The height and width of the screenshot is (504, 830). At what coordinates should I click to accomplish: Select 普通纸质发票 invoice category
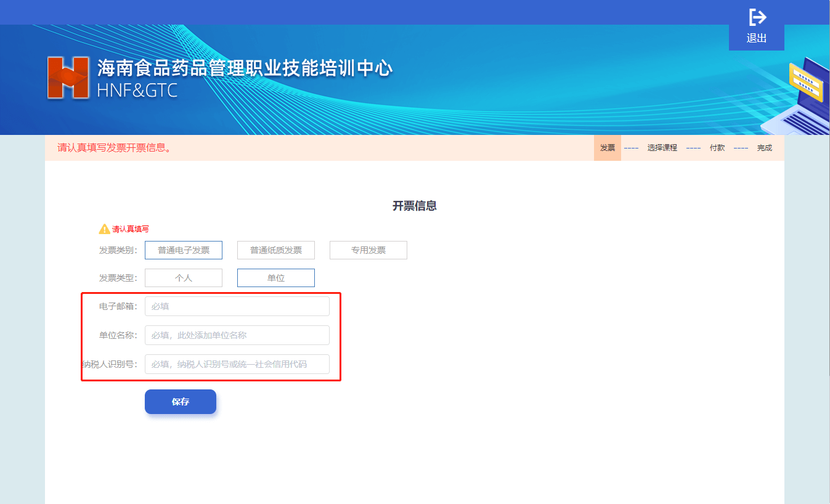pos(276,250)
